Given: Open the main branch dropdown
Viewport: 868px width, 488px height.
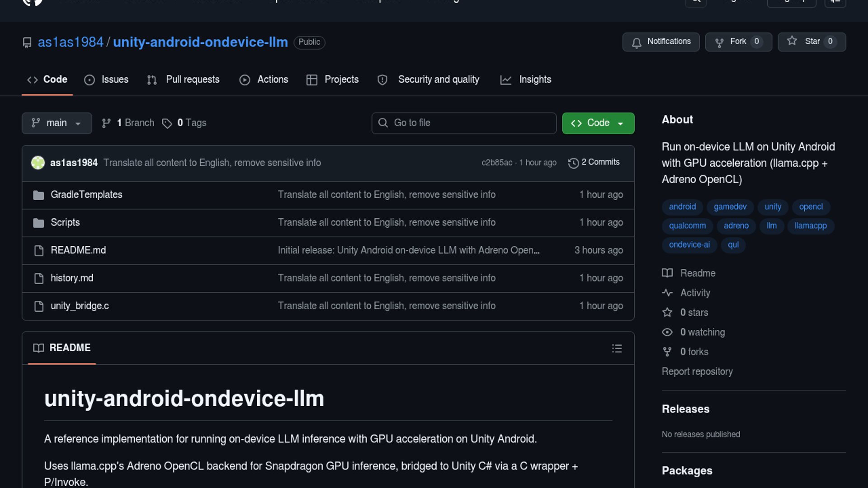Looking at the screenshot, I should (x=57, y=123).
